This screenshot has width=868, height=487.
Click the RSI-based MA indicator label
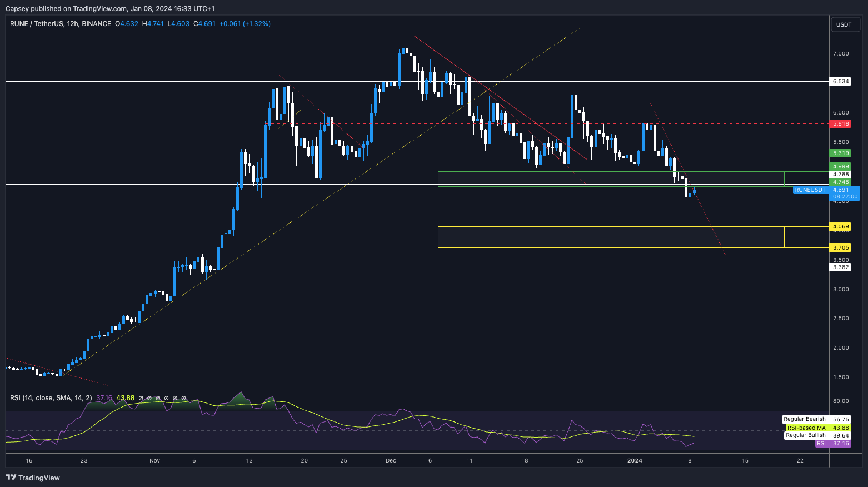click(x=806, y=428)
